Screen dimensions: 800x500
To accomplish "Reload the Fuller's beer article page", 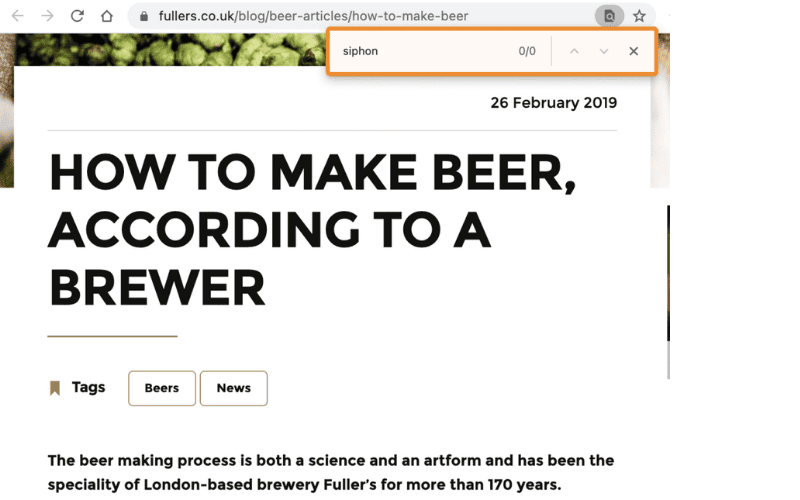I will [x=77, y=16].
